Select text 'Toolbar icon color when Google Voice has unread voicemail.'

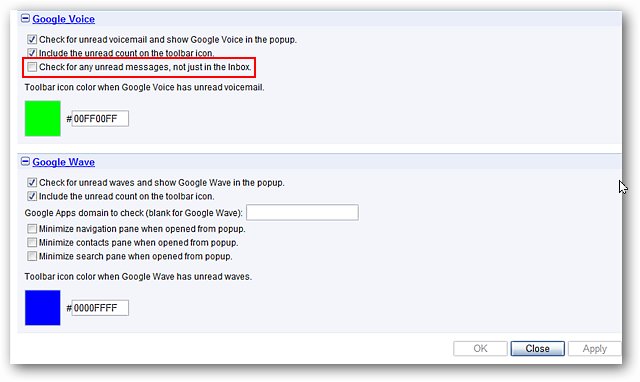(144, 87)
